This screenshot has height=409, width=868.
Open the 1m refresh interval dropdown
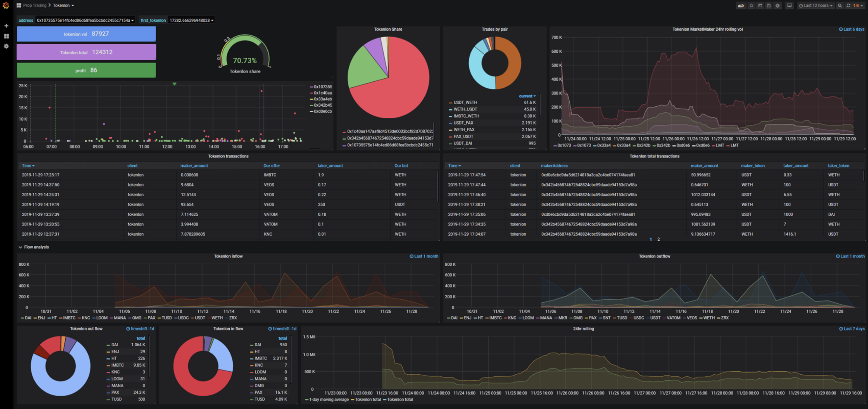858,5
